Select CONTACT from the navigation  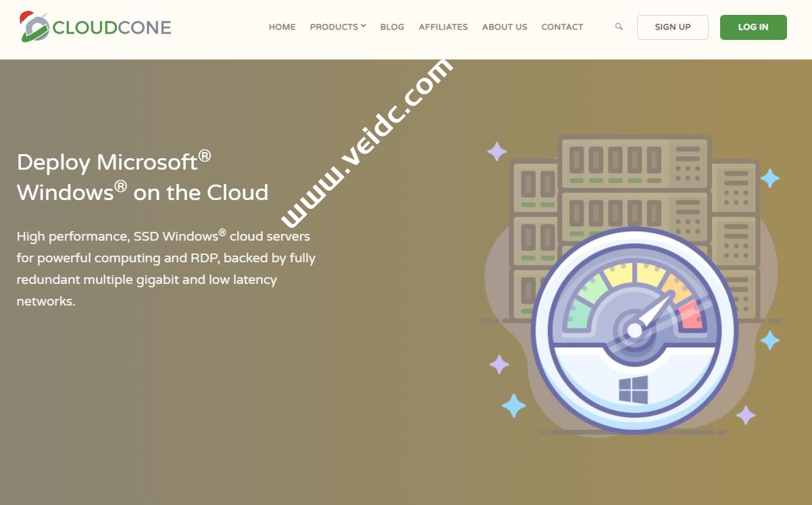[x=561, y=27]
